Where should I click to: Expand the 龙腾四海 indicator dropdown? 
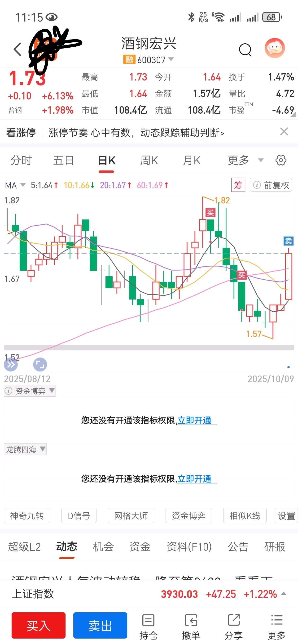click(x=25, y=449)
